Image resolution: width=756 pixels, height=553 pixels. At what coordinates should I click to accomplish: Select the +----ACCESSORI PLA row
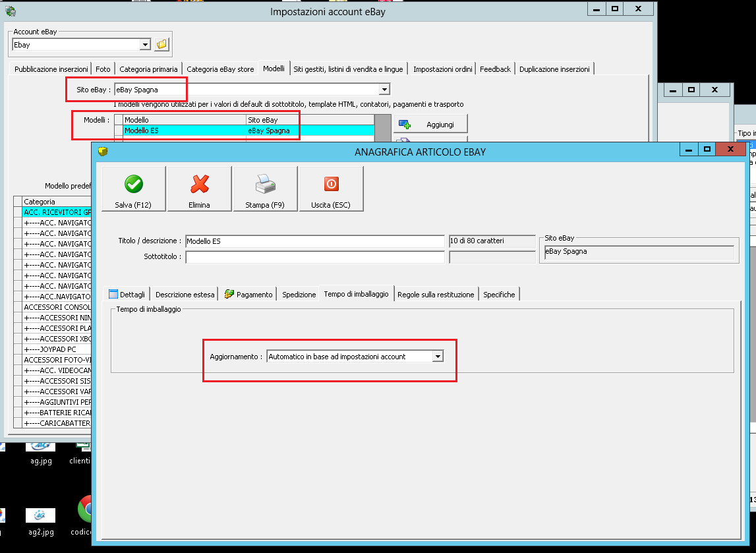pos(57,328)
